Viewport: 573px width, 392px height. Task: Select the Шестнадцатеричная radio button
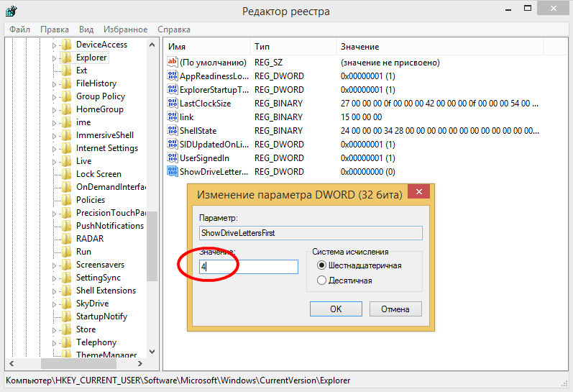point(321,265)
